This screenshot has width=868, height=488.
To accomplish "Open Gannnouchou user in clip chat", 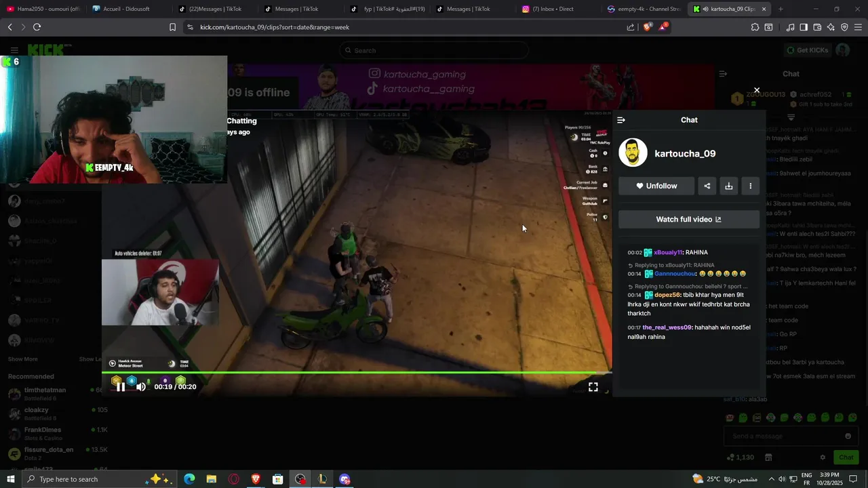I will (675, 274).
